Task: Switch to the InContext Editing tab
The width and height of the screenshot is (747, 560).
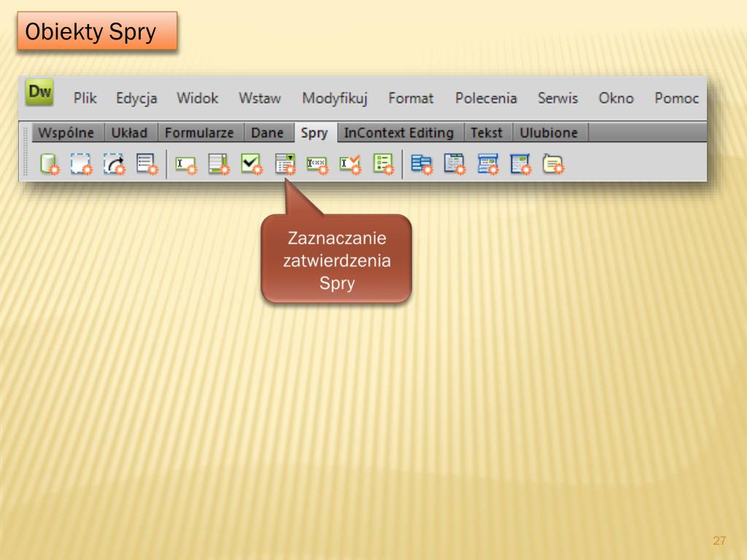Action: (x=400, y=133)
